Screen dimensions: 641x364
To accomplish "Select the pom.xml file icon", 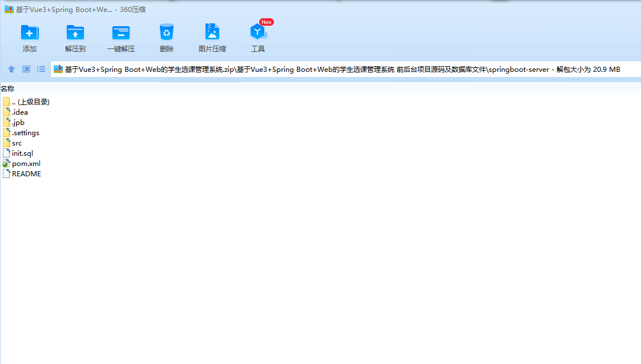I will pos(6,163).
